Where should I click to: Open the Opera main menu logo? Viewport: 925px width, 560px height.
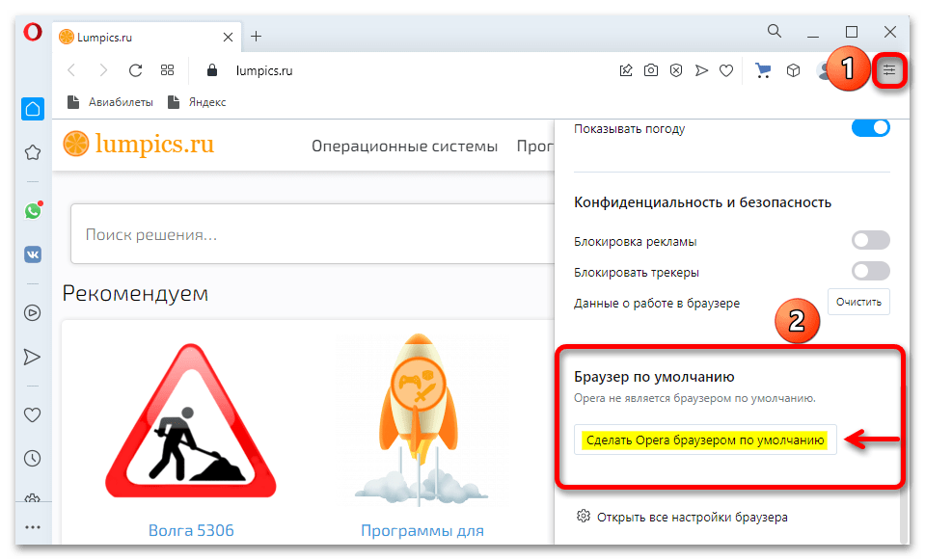33,32
